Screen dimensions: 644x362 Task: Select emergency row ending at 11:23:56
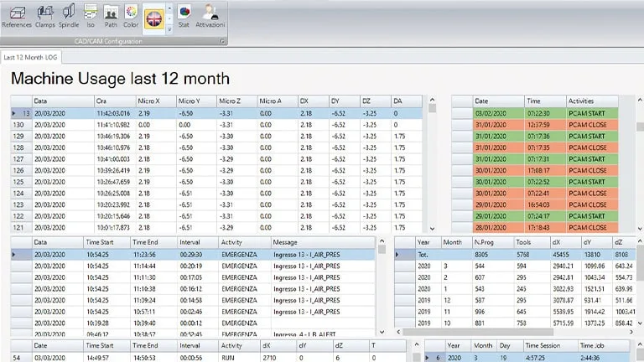click(193, 255)
